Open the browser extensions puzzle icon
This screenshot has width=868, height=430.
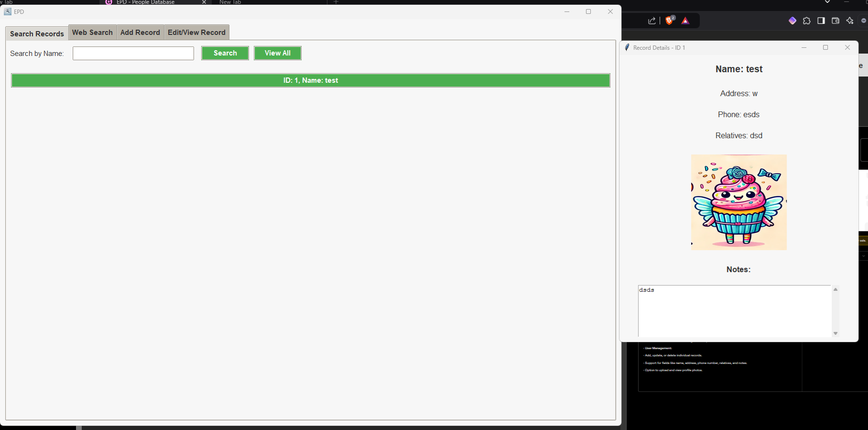click(807, 21)
